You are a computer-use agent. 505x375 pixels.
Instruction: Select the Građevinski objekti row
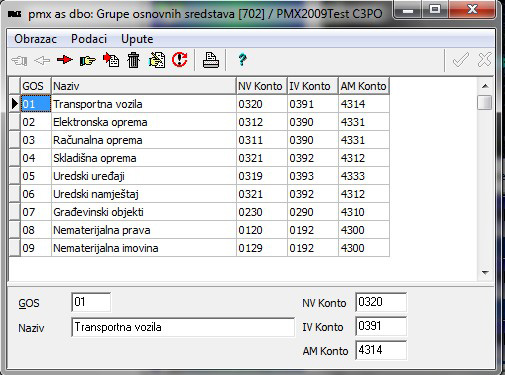tap(199, 212)
